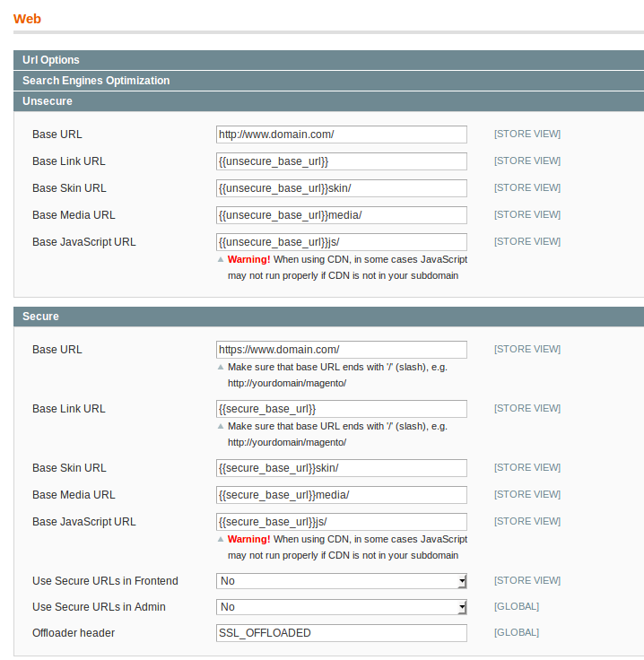Screen dimensions: 644x660
Task: Click the Secure Base URL input field
Action: click(341, 350)
